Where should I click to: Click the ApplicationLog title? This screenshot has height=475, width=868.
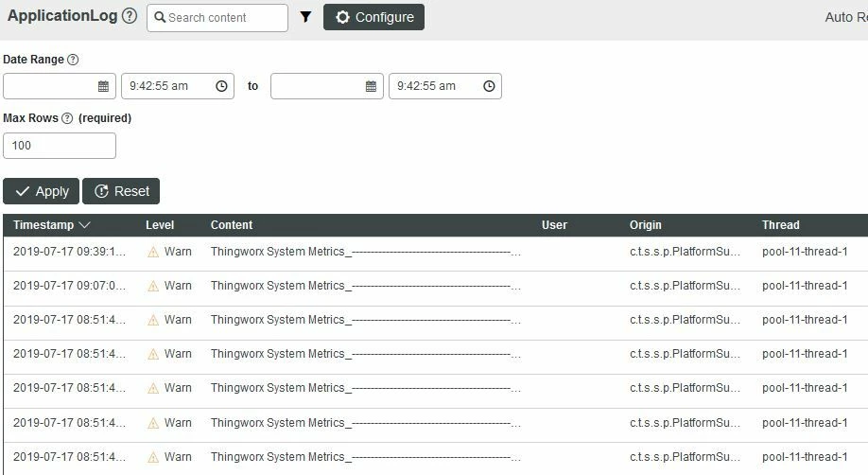tap(62, 15)
